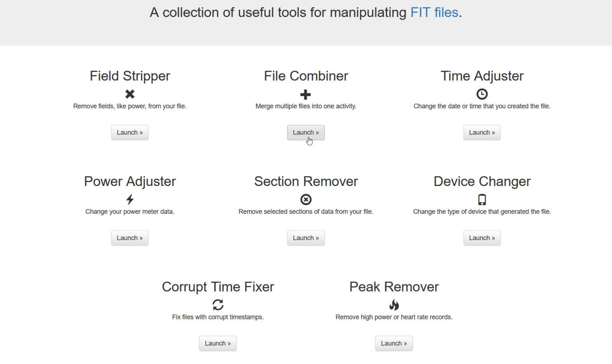The height and width of the screenshot is (364, 612).
Task: Launch the Peak Remover tool
Action: coord(394,344)
